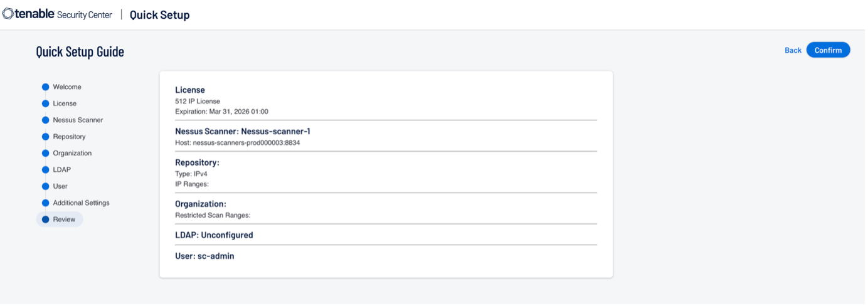Screen dimensions: 868x306
Task: Select the LDAP step dot
Action: [45, 170]
